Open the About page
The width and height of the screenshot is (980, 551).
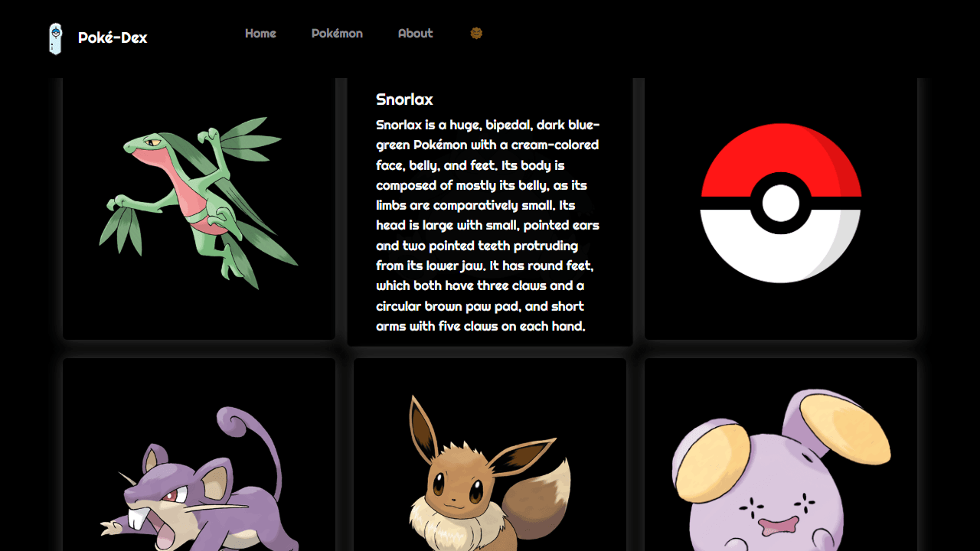[415, 33]
